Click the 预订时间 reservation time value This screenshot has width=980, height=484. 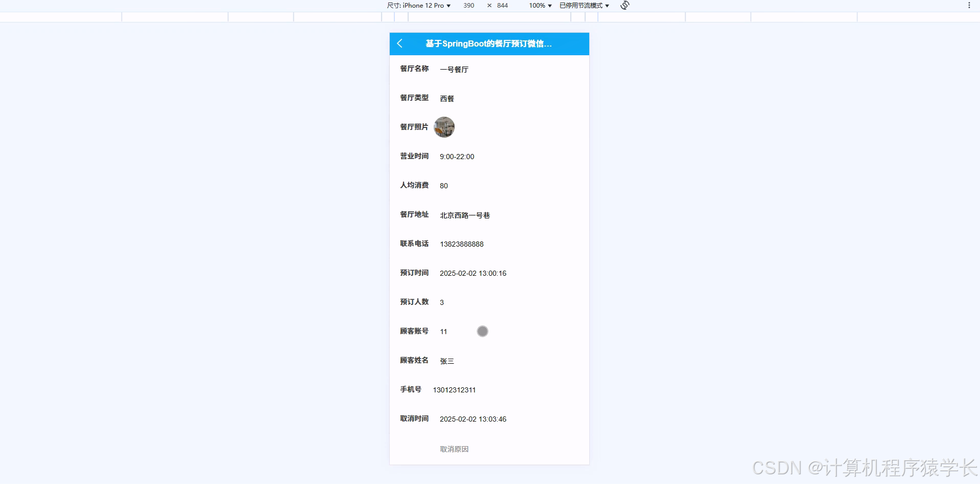pyautogui.click(x=473, y=273)
